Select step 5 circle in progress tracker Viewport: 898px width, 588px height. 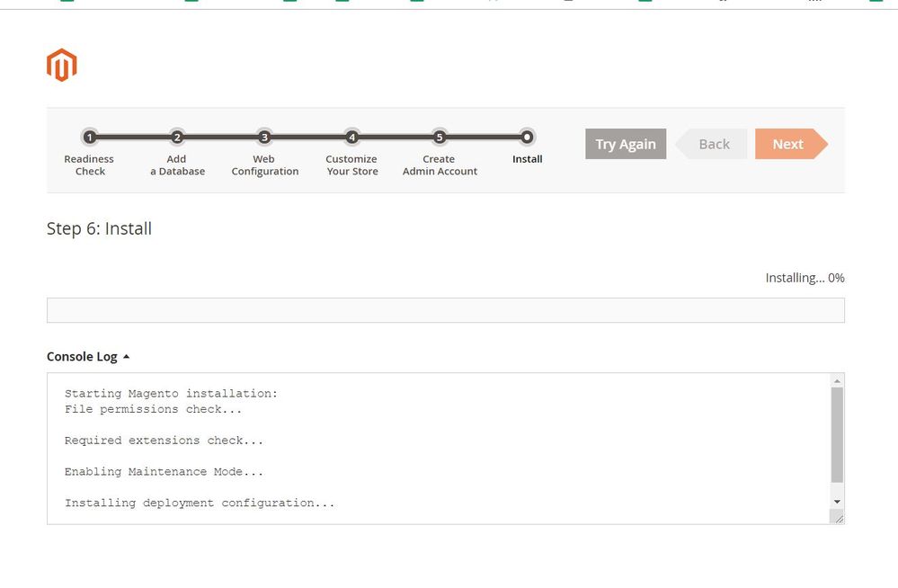440,138
